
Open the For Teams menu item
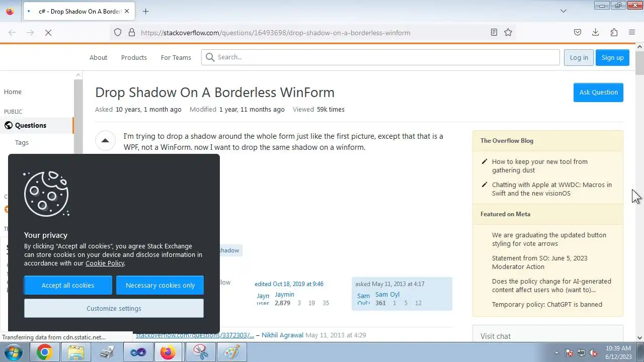click(x=176, y=57)
